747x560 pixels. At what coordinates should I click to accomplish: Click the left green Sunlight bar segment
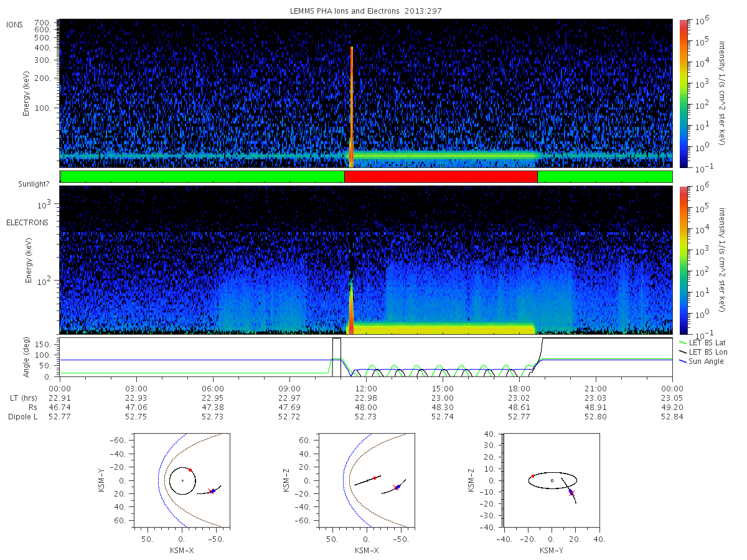[202, 177]
